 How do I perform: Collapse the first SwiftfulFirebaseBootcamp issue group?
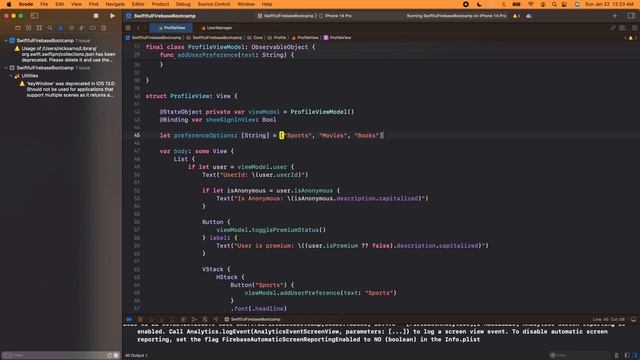click(6, 40)
